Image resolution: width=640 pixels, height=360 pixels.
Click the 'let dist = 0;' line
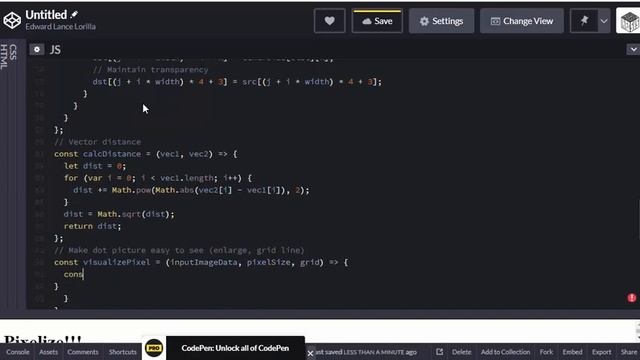pos(95,166)
